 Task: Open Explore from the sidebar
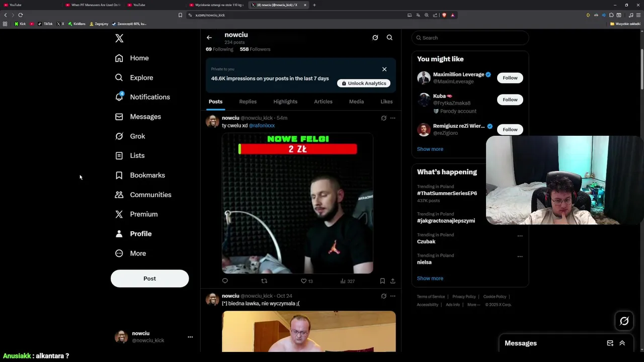pyautogui.click(x=134, y=77)
